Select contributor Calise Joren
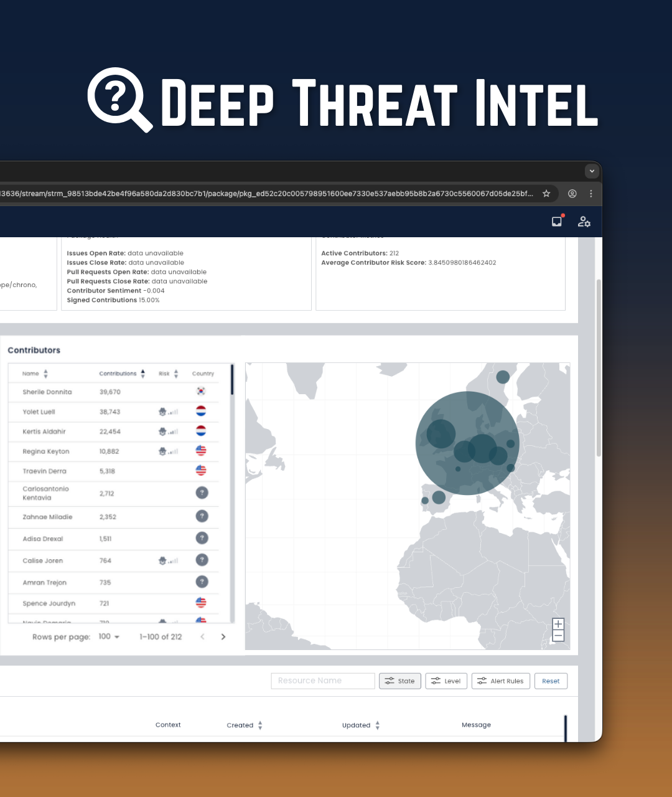This screenshot has height=797, width=672. [43, 560]
